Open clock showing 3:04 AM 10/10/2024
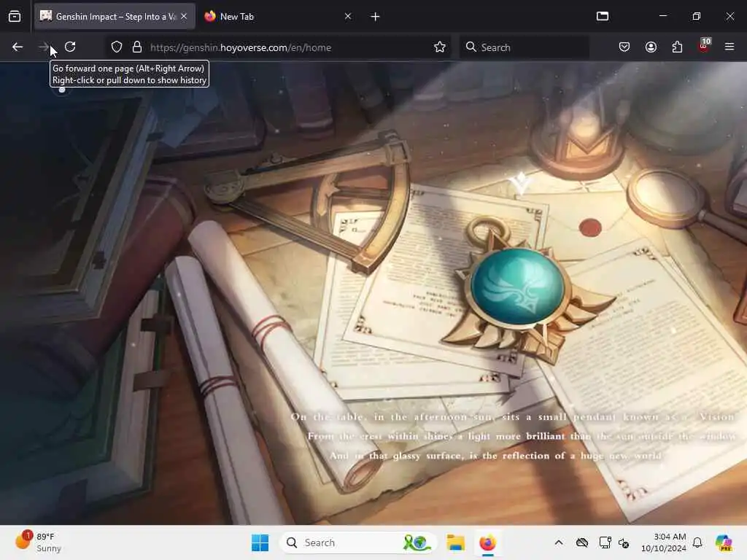Image resolution: width=747 pixels, height=560 pixels. point(663,542)
